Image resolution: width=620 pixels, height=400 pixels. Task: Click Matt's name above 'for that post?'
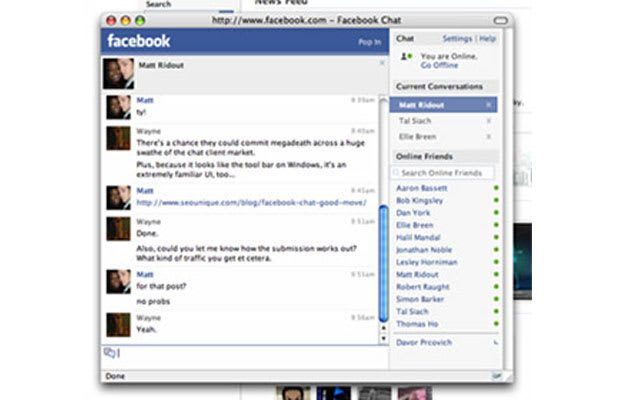(x=145, y=274)
